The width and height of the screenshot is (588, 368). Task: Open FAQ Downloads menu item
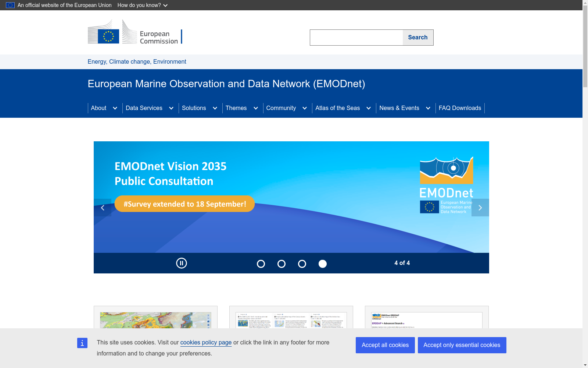pyautogui.click(x=460, y=108)
